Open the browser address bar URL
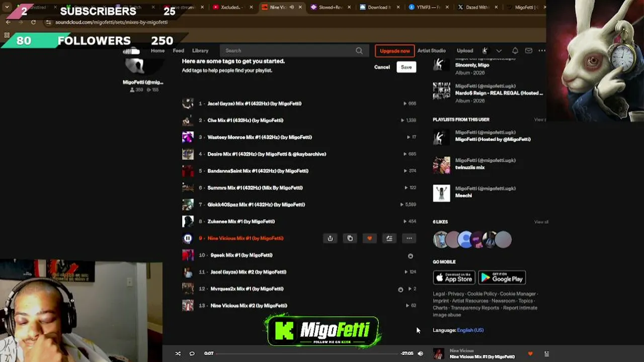The image size is (644, 362). (111, 22)
